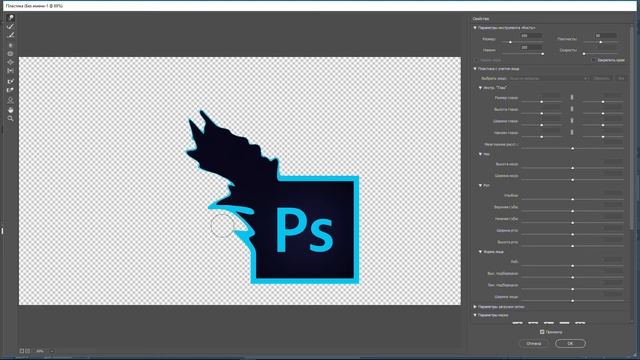Image resolution: width=640 pixels, height=360 pixels.
Task: Open the Выбрать лицо dropdown
Action: [549, 78]
